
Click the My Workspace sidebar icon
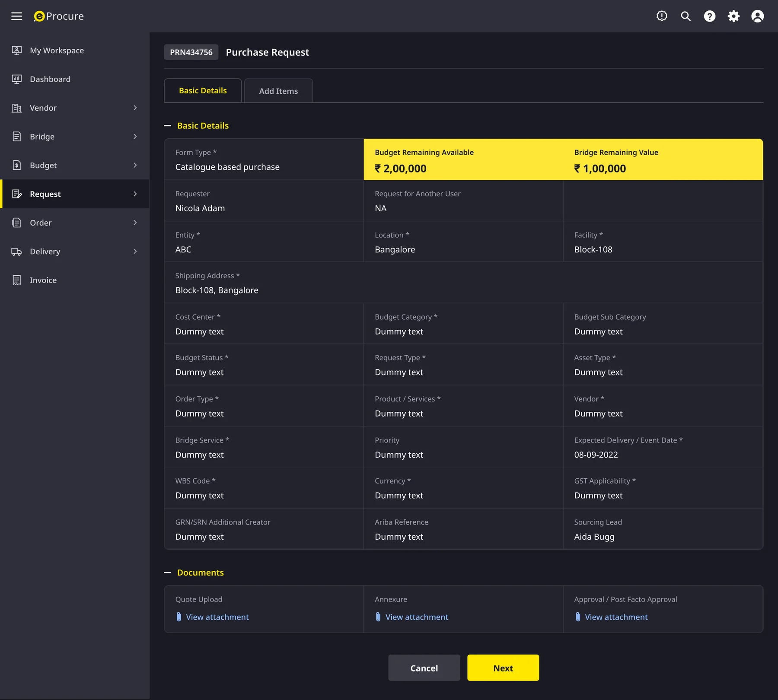click(x=16, y=51)
